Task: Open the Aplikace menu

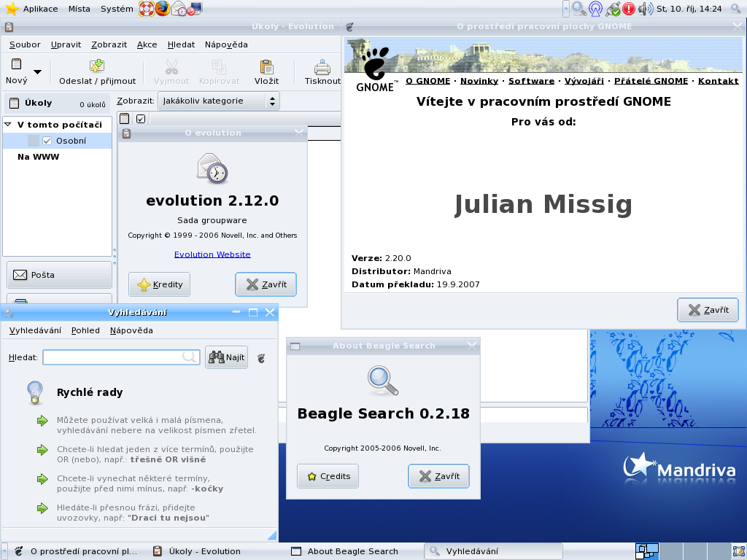Action: (41, 9)
